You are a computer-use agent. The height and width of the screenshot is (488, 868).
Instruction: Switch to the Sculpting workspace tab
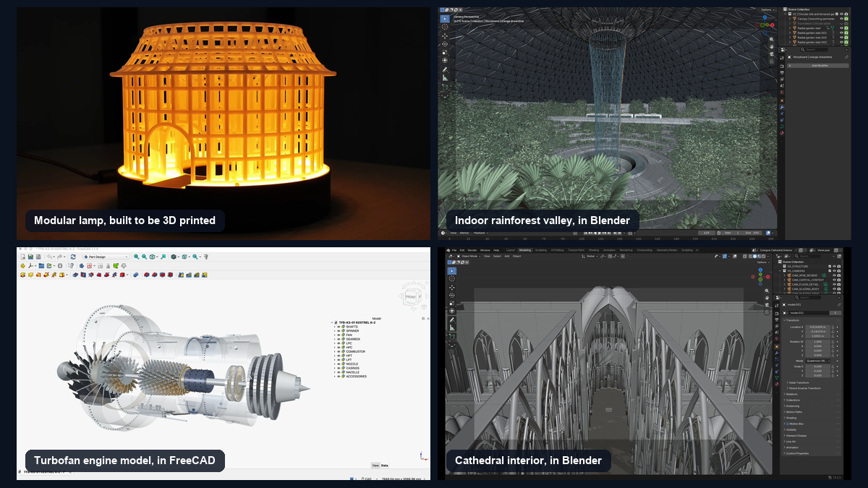[x=540, y=250]
